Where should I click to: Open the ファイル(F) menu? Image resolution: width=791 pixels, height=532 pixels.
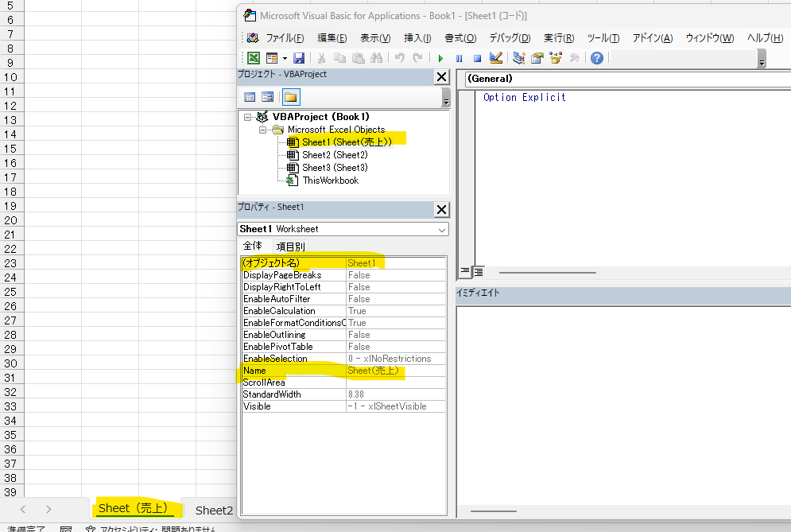[285, 38]
